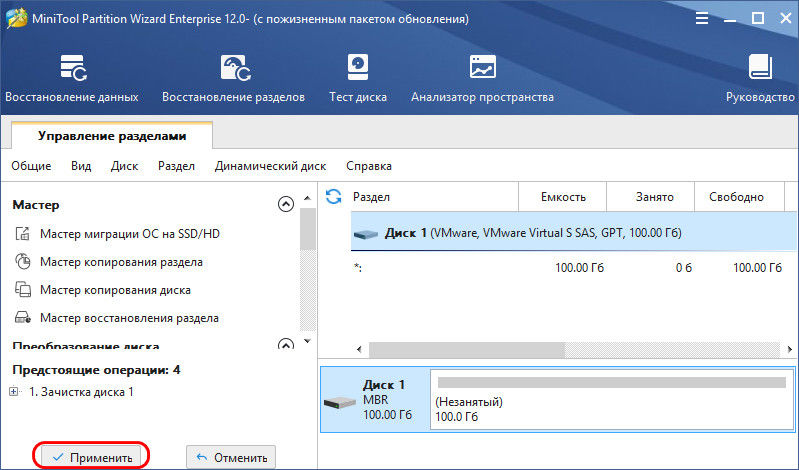This screenshot has width=799, height=470.
Task: Open the Вид menu
Action: coord(81,166)
